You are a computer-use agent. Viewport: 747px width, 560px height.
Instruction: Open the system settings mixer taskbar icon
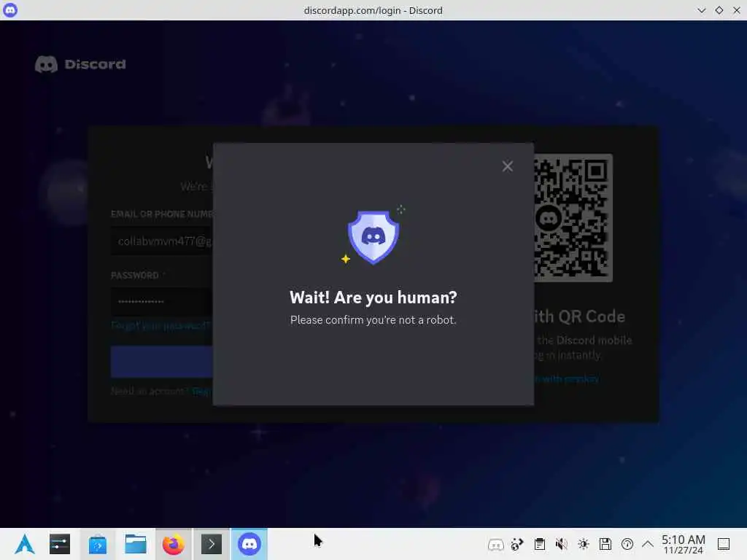pyautogui.click(x=60, y=544)
